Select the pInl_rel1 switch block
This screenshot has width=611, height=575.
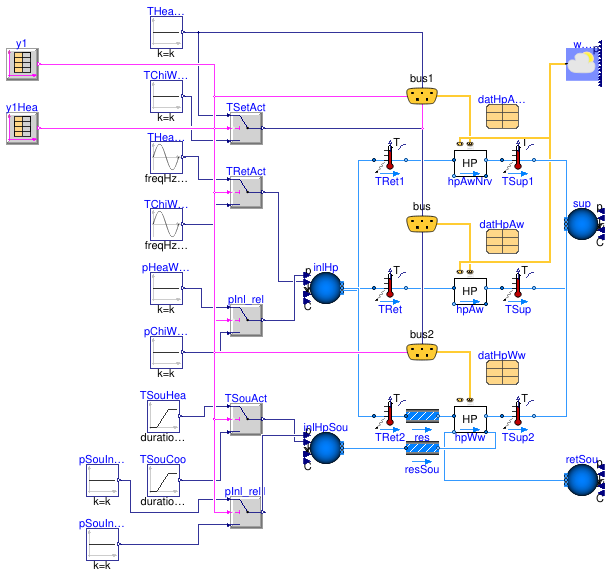pos(246,512)
